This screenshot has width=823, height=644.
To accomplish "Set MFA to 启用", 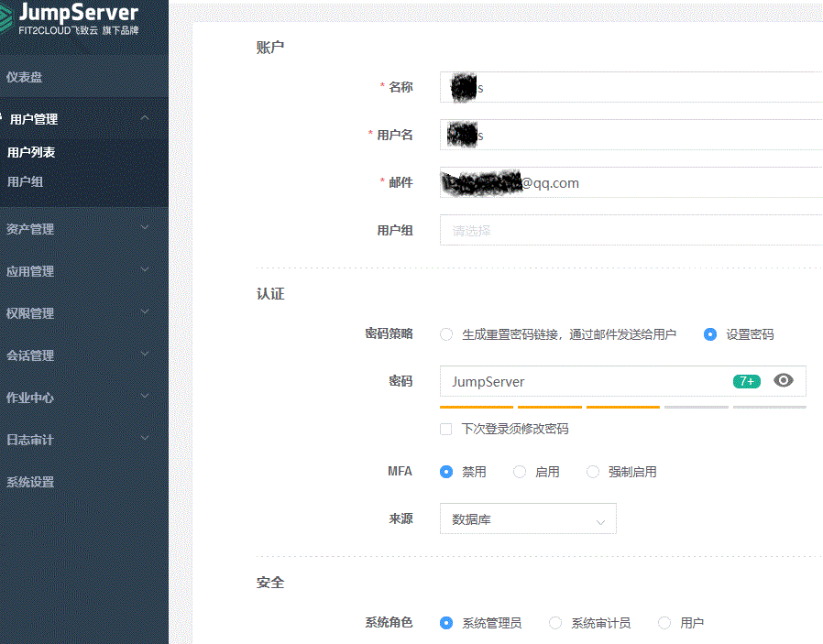I will (520, 472).
